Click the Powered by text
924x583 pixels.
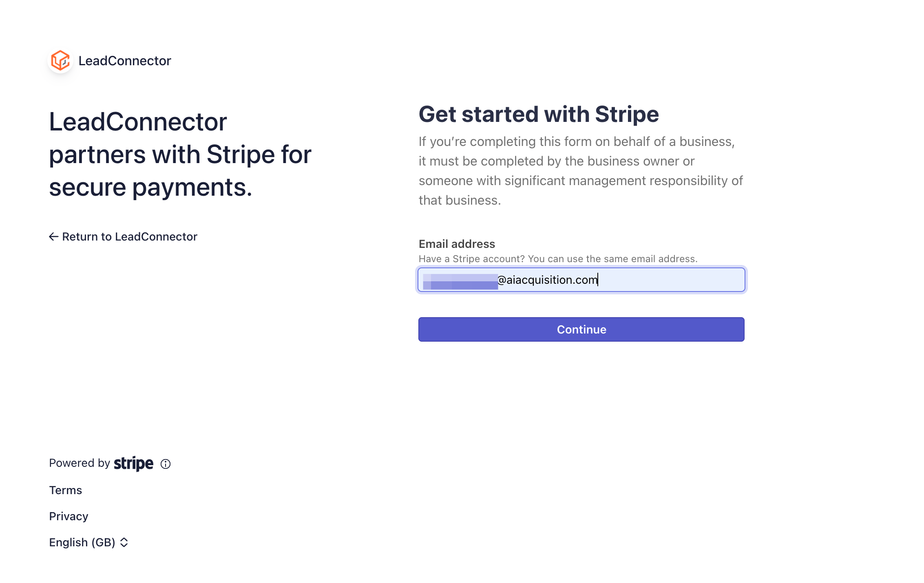click(80, 463)
